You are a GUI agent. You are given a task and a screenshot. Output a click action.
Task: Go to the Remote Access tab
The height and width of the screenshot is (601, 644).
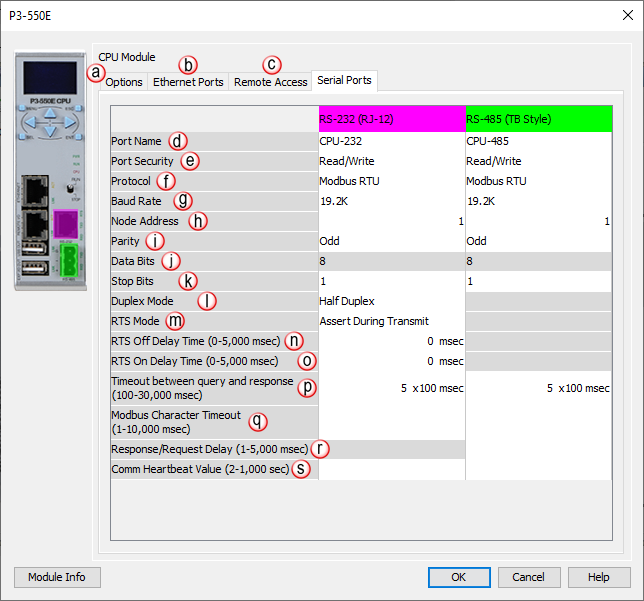click(x=270, y=82)
